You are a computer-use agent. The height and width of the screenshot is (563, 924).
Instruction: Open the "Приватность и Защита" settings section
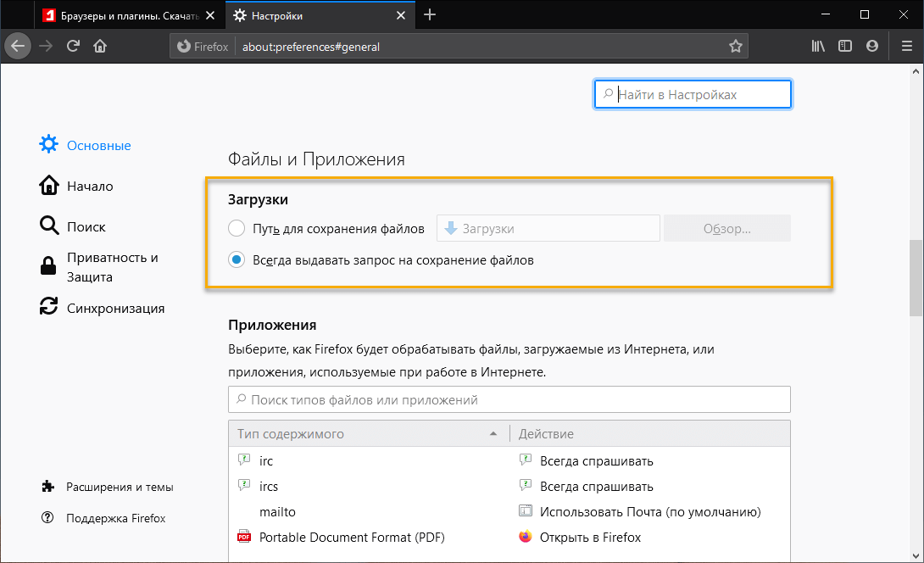coord(113,267)
